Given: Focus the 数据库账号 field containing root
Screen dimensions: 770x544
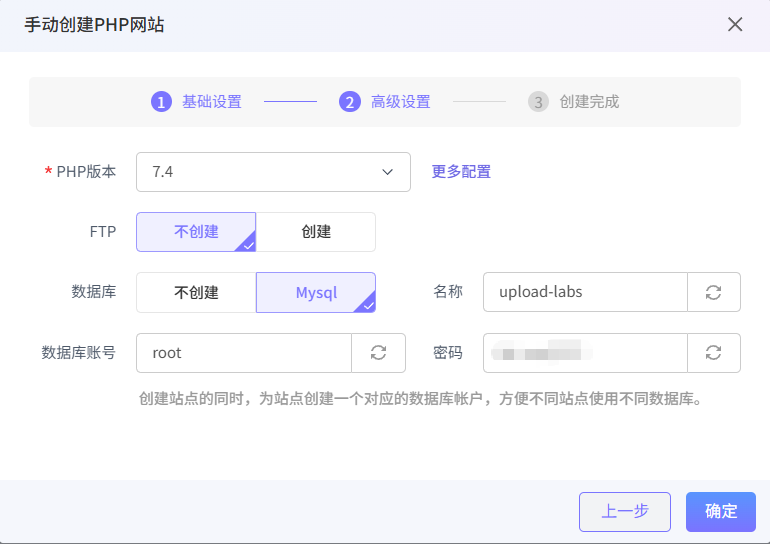Looking at the screenshot, I should tap(244, 353).
